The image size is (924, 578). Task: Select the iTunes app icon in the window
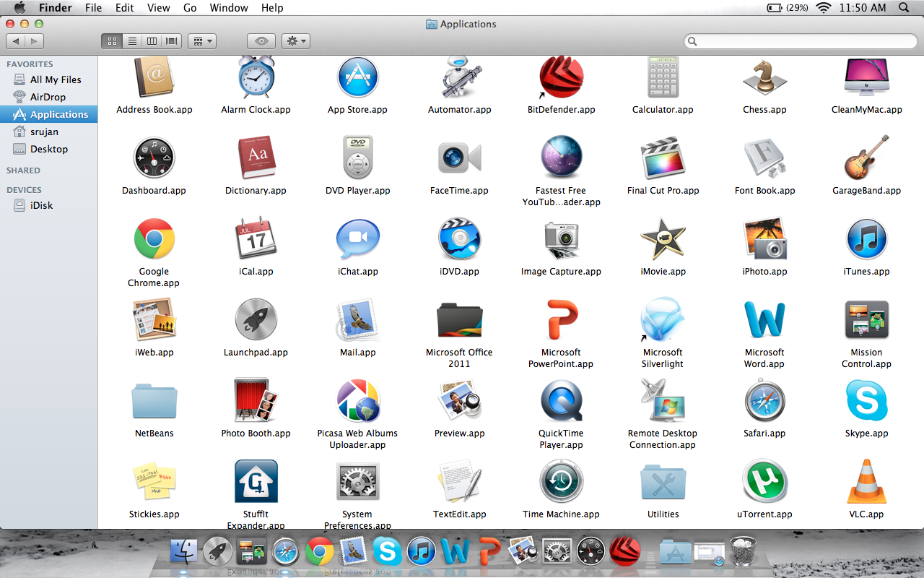coord(866,239)
